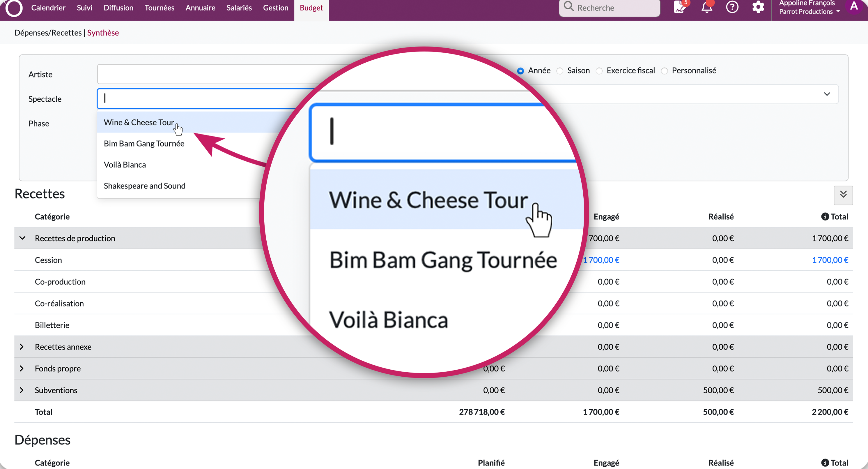Click the search magnifier icon
Screen dimensions: 868x469
coord(568,7)
